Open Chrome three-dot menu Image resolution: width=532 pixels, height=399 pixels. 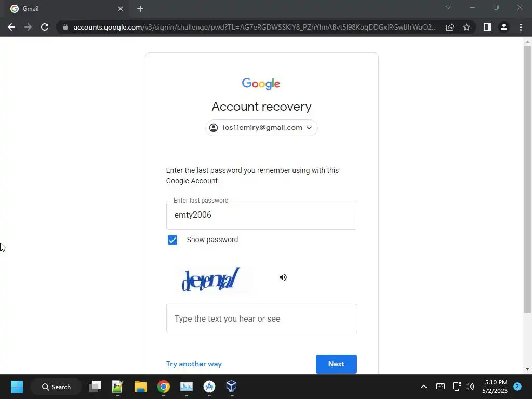[x=521, y=27]
